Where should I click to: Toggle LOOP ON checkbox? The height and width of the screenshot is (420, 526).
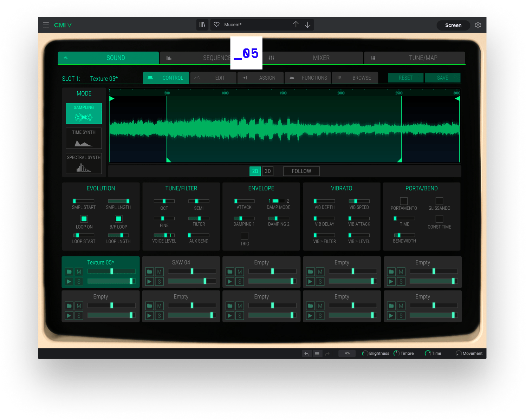click(x=84, y=219)
